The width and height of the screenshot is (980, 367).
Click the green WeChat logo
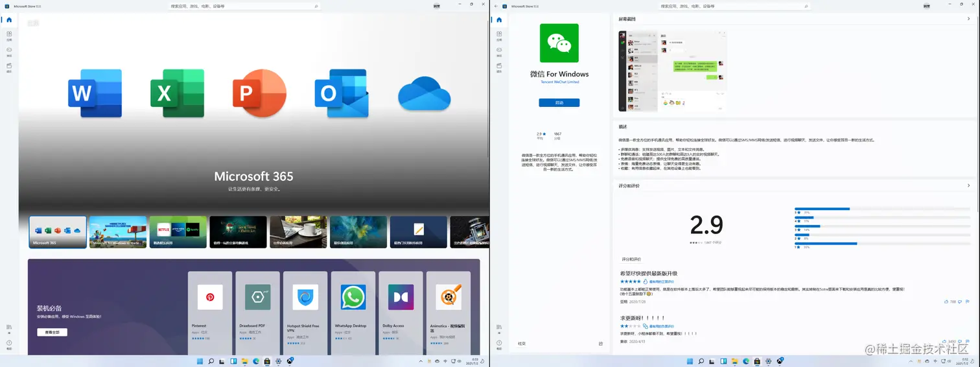pos(559,43)
